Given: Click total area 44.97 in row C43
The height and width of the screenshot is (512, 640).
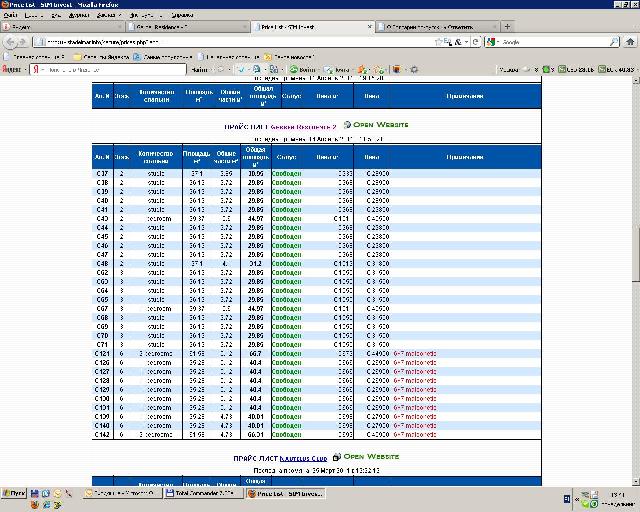Looking at the screenshot, I should (x=256, y=218).
